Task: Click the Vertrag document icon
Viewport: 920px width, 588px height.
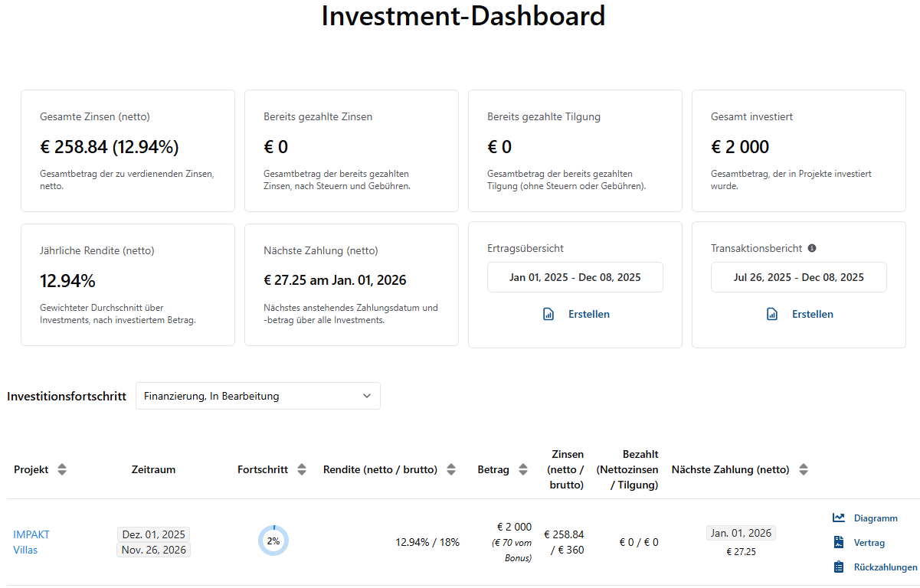Action: pyautogui.click(x=839, y=543)
